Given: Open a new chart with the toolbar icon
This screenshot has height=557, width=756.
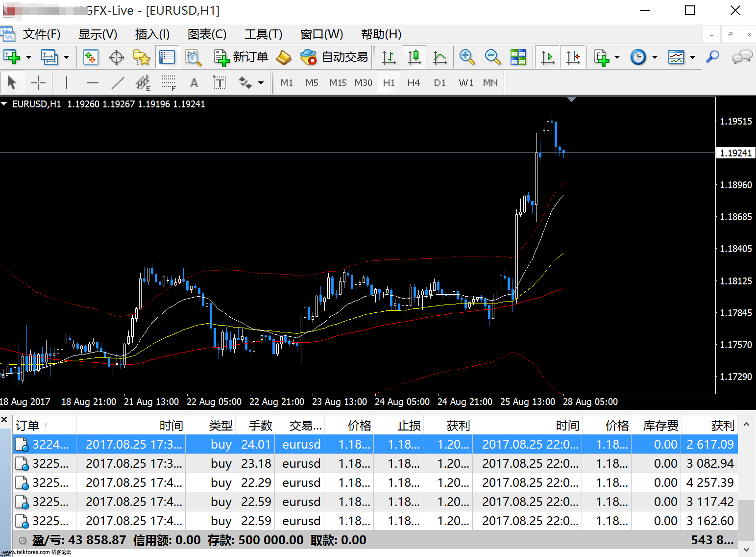Looking at the screenshot, I should tap(12, 57).
